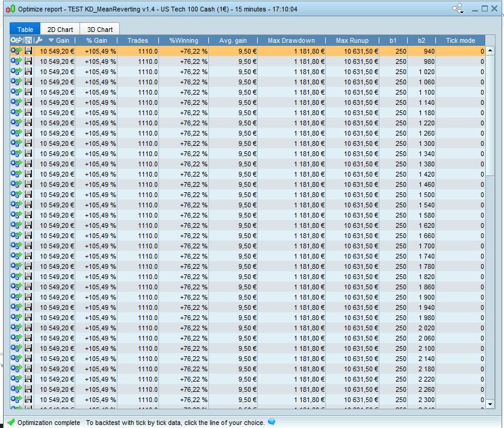Save icon for the b2 1 100 row
Screen dimensions: 504x428
(x=28, y=92)
